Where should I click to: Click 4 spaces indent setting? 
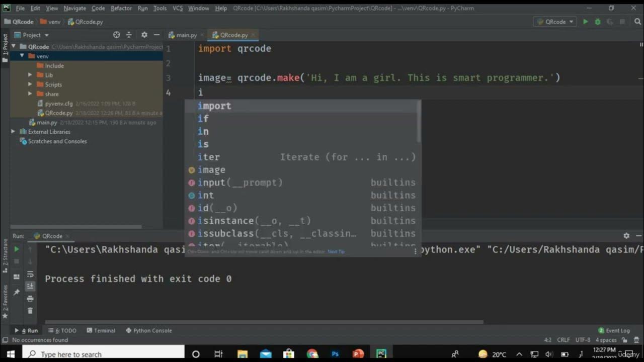606,340
